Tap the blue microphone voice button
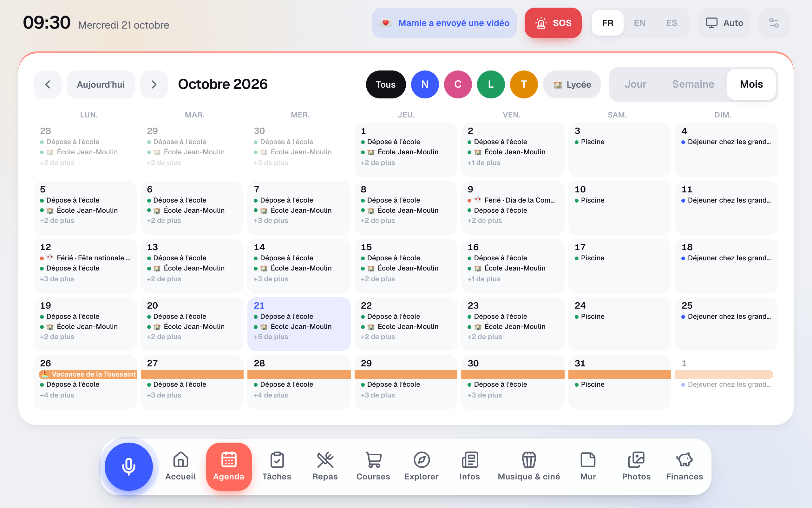 pyautogui.click(x=128, y=466)
